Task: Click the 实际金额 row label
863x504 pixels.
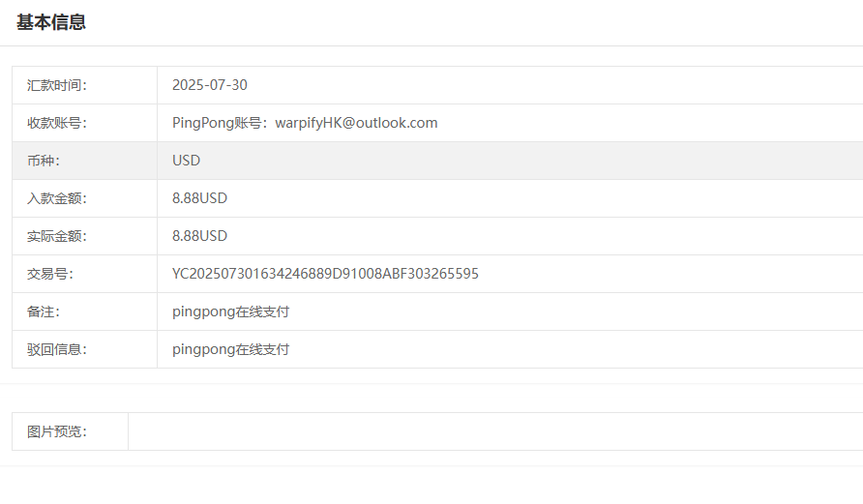Action: (57, 236)
